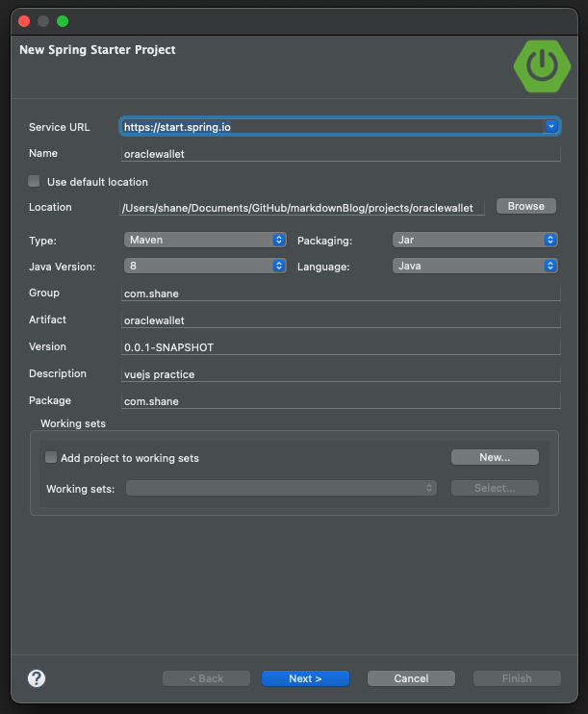The width and height of the screenshot is (588, 714).
Task: Click the Version field 0.0.1-SNAPSHOT
Action: 341,347
